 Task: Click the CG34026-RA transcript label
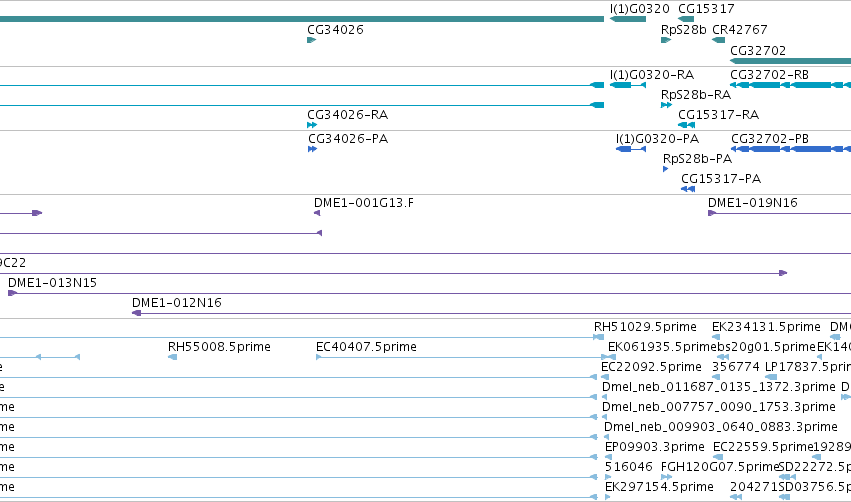tap(348, 115)
